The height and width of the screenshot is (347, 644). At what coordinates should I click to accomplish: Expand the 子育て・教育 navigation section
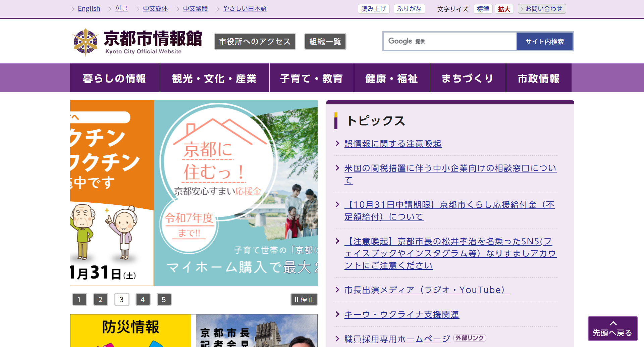pos(312,78)
